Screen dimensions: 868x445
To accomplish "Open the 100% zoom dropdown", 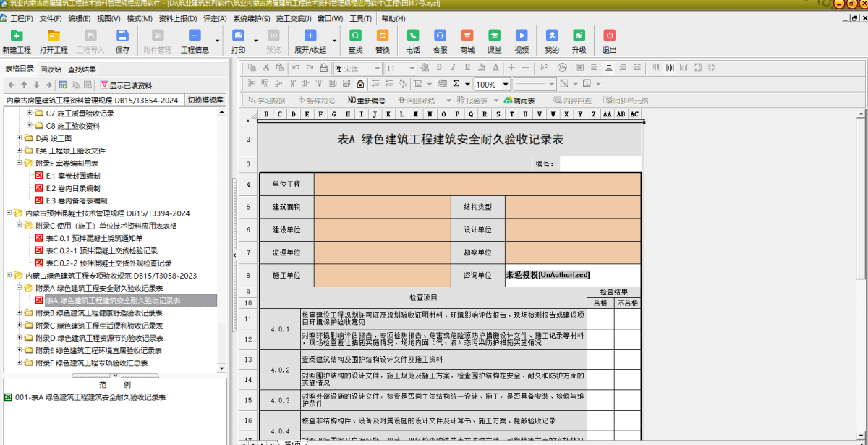I will (x=506, y=84).
